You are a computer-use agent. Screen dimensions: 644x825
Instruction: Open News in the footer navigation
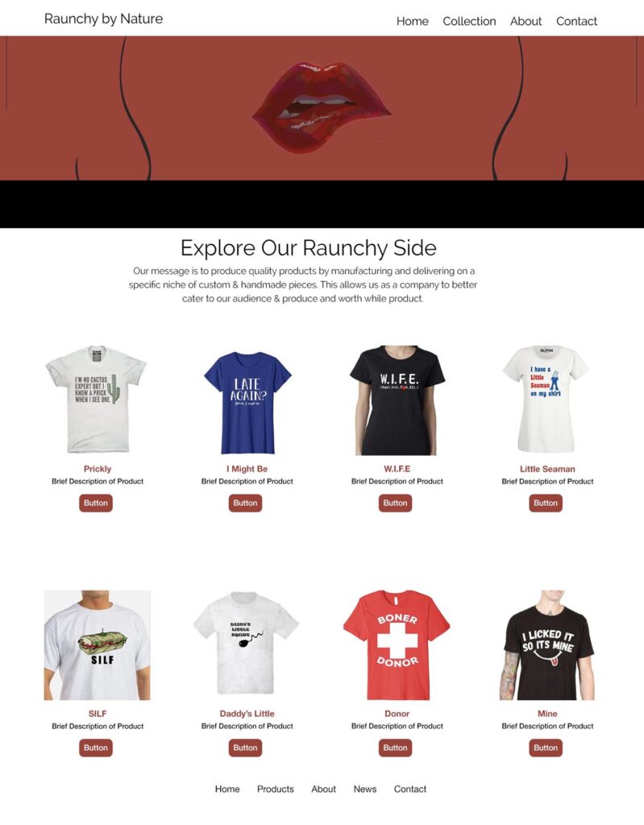[x=365, y=789]
